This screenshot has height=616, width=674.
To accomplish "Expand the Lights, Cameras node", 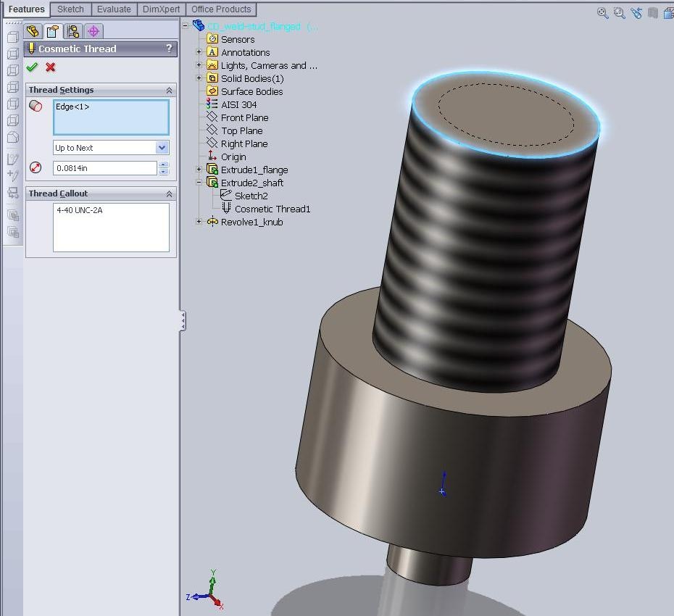I will pyautogui.click(x=199, y=65).
